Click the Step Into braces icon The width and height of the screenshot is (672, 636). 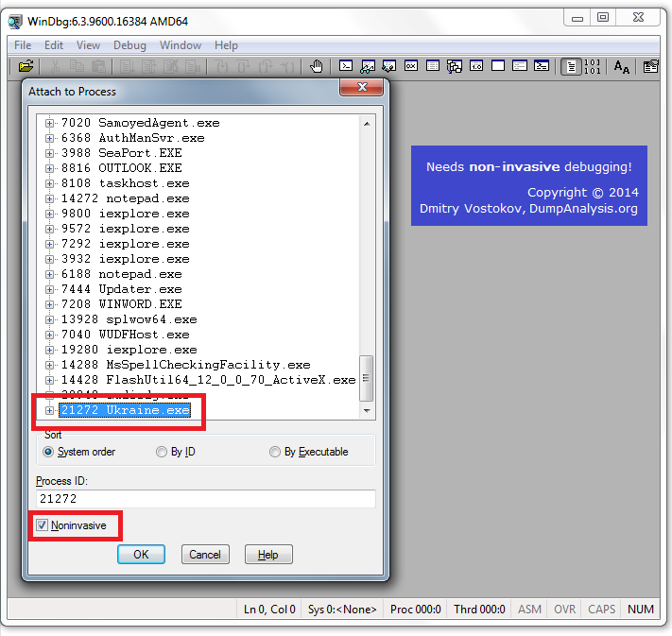coord(222,66)
